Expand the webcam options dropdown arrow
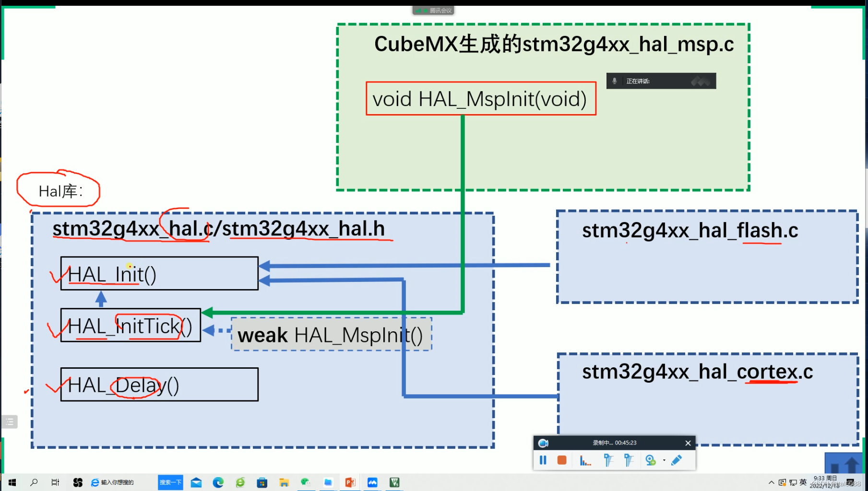Image resolution: width=868 pixels, height=491 pixels. tap(664, 459)
